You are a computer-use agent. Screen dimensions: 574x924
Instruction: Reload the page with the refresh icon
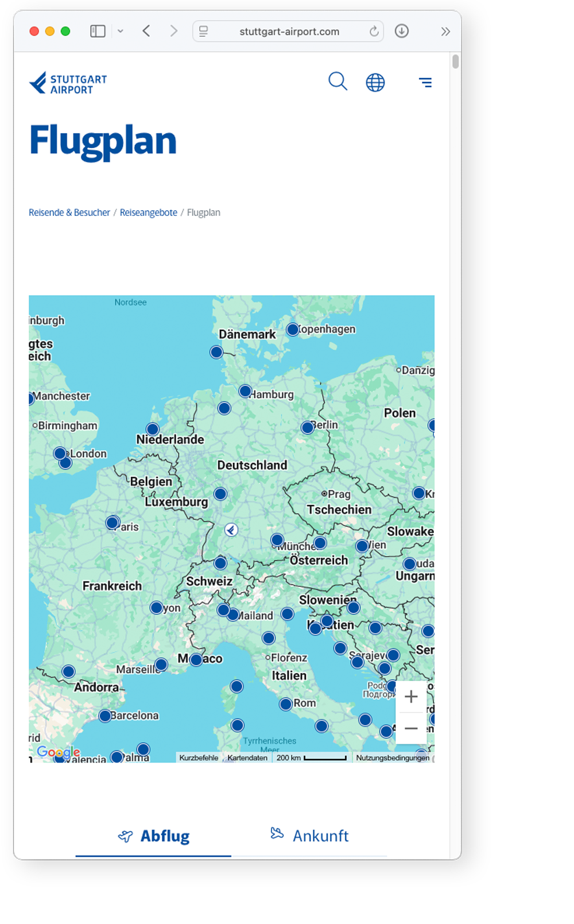[x=374, y=31]
